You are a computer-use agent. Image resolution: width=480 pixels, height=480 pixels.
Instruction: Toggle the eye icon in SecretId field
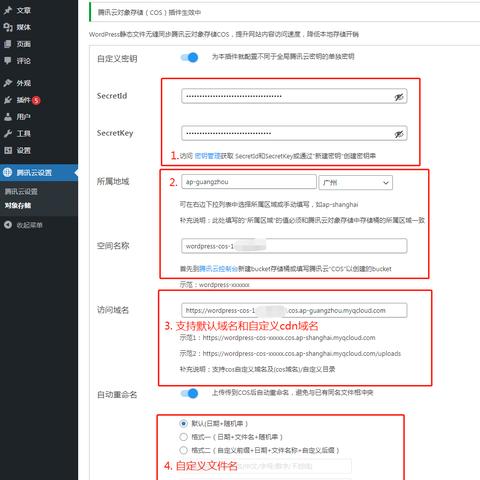(399, 97)
